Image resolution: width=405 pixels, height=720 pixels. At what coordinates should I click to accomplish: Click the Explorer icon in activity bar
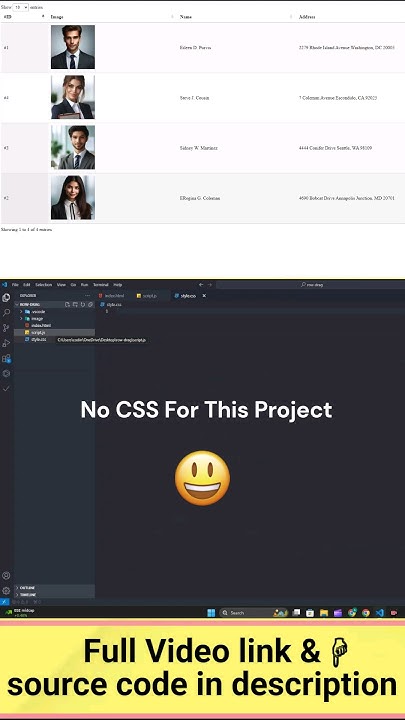(6, 298)
